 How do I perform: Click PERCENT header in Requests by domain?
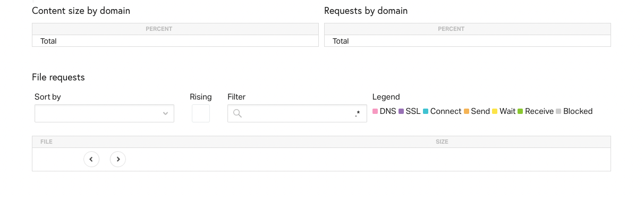click(x=451, y=29)
